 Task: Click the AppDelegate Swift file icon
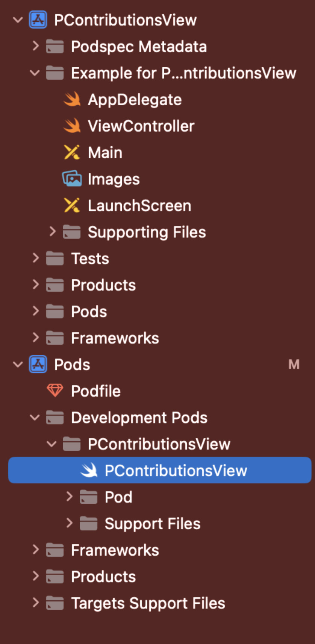coord(72,100)
